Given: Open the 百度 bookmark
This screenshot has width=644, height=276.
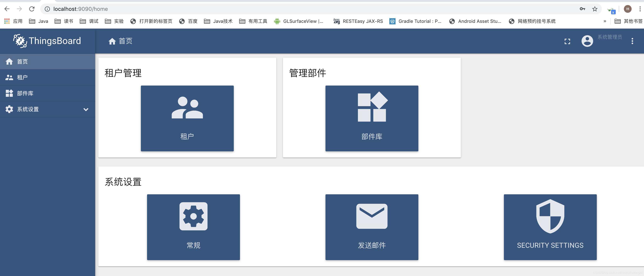Looking at the screenshot, I should [x=188, y=21].
